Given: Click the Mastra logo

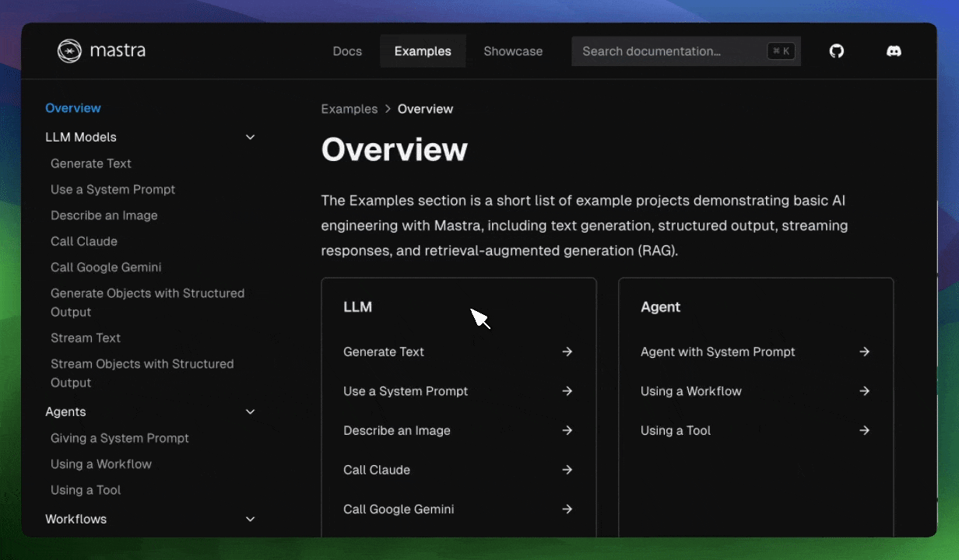Looking at the screenshot, I should (101, 51).
